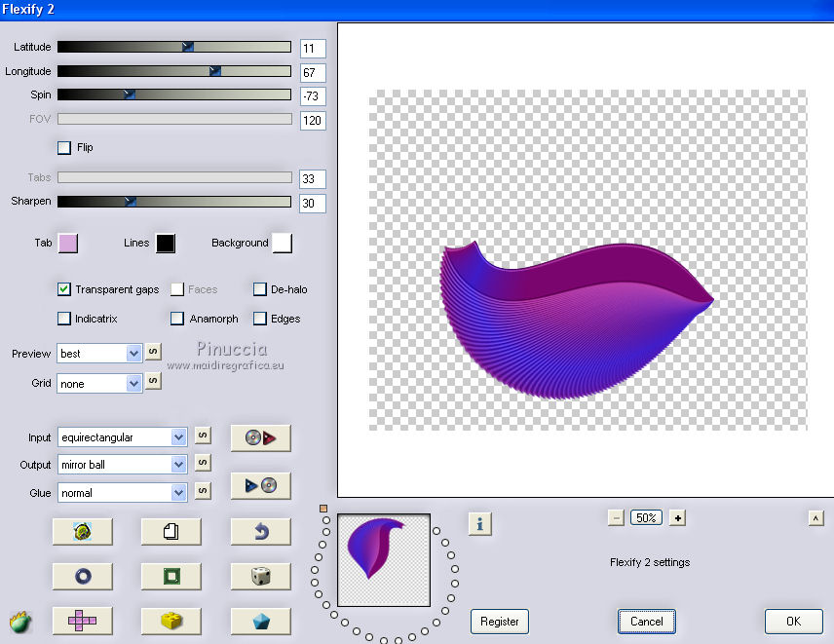Open the Grid dropdown
Image resolution: width=834 pixels, height=644 pixels.
(x=99, y=384)
